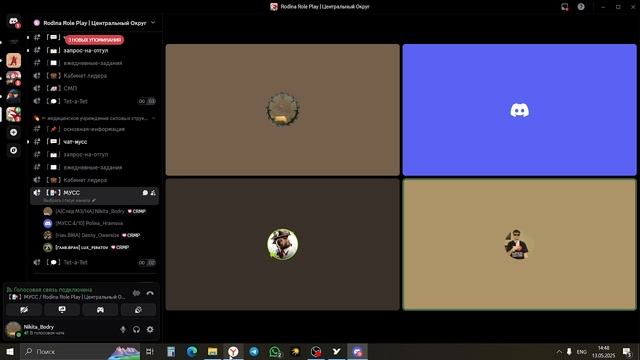
Task: Jump to 3 новых упоминания badge
Action: [x=94, y=40]
